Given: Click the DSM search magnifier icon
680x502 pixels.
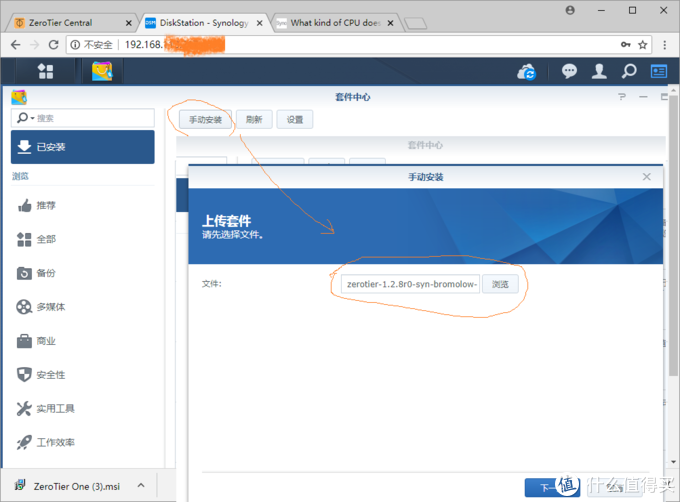Looking at the screenshot, I should [x=629, y=71].
